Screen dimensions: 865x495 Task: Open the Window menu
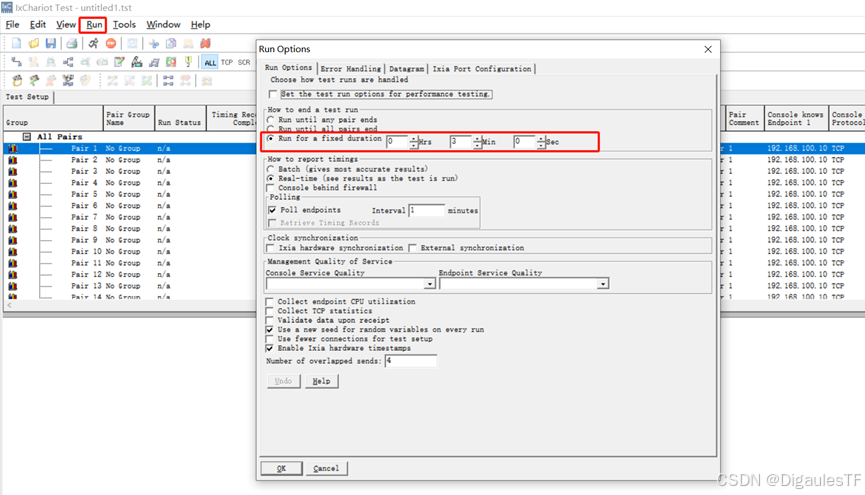[163, 25]
